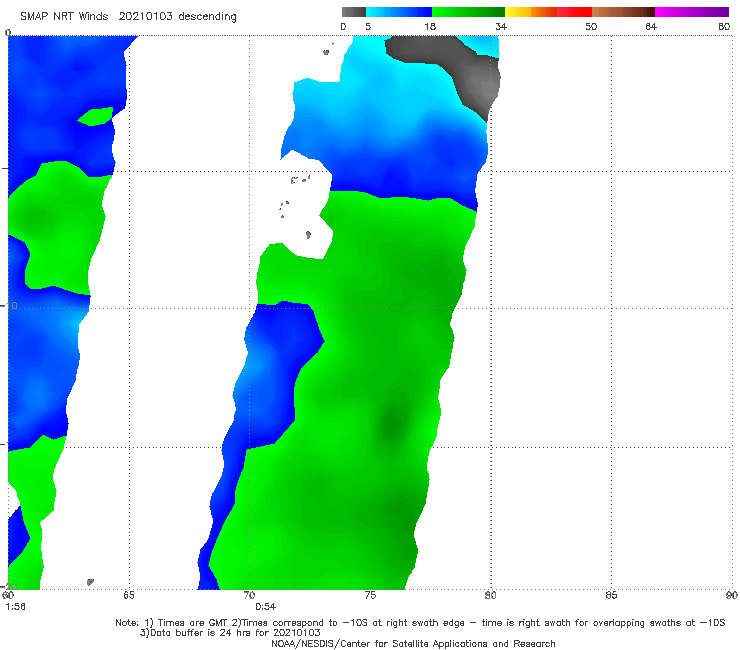Click the longitude axis label 70

(249, 595)
